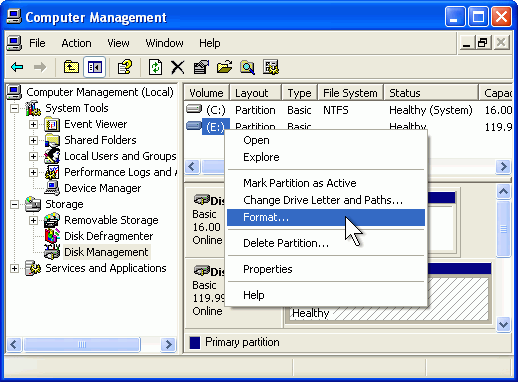The image size is (518, 382).
Task: Click the Local Users and Groups icon
Action: [x=52, y=156]
